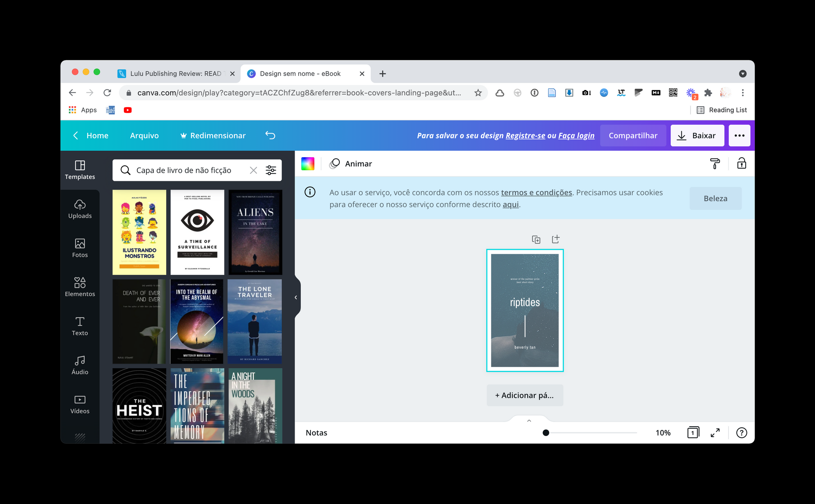Image resolution: width=815 pixels, height=504 pixels.
Task: Expand the notes drawer chevron at bottom
Action: pyautogui.click(x=529, y=420)
